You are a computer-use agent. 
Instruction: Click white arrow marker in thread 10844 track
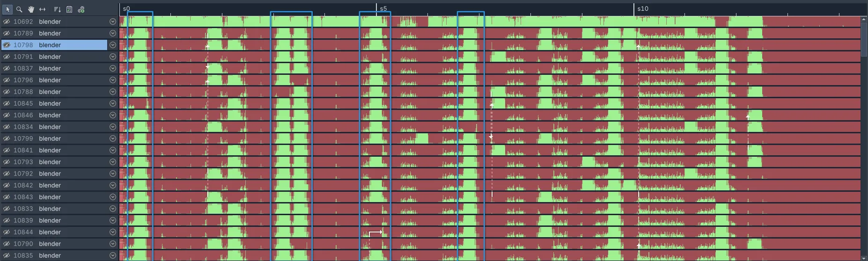[375, 232]
